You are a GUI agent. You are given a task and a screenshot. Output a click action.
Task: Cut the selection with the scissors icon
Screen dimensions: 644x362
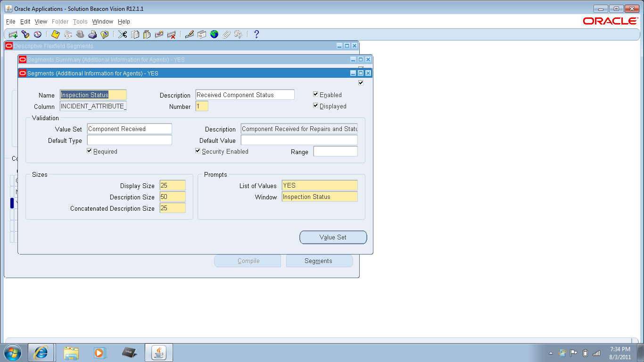(123, 34)
